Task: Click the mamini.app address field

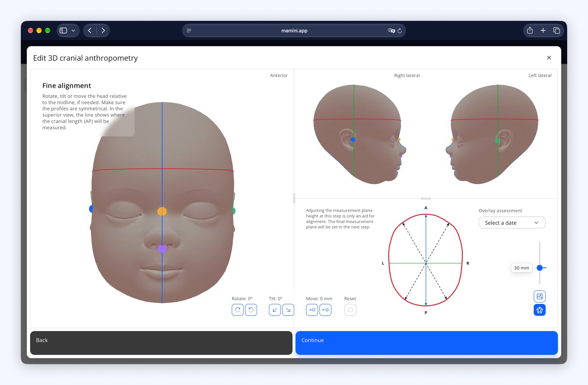Action: pos(294,31)
